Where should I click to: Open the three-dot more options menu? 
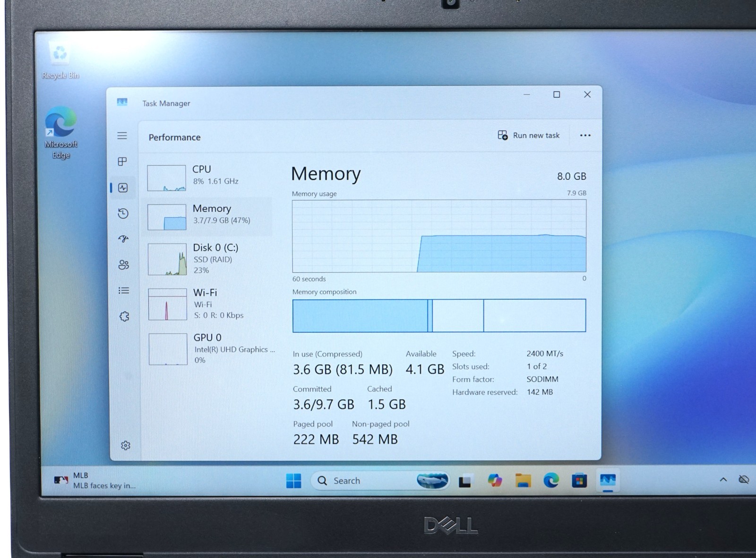585,135
